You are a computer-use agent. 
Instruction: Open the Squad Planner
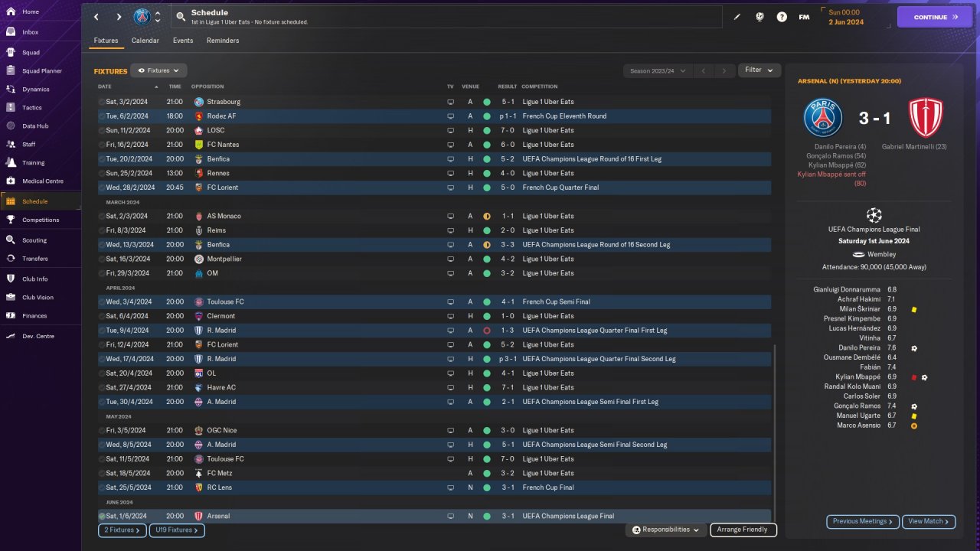click(41, 71)
